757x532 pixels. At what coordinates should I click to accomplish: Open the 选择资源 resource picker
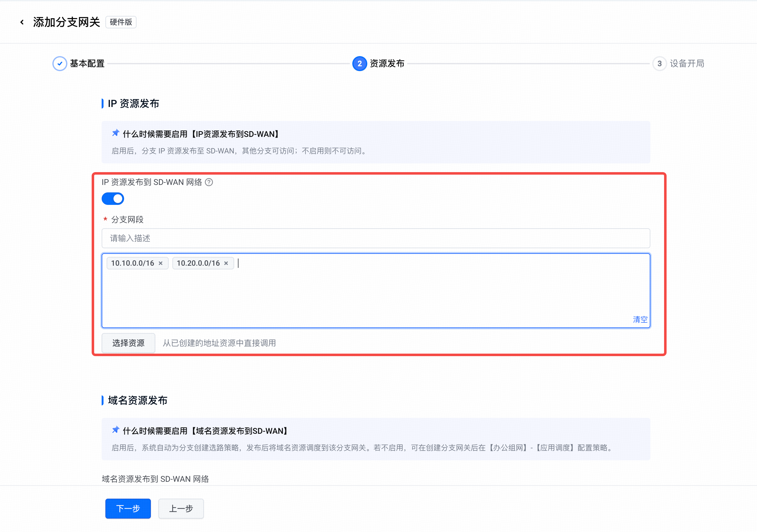click(x=128, y=343)
